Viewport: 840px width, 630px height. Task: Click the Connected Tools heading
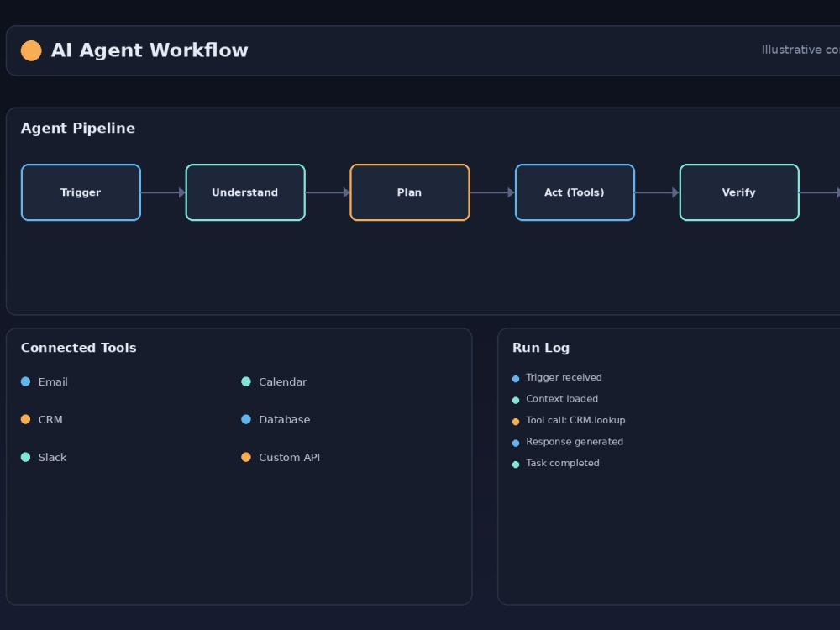pyautogui.click(x=78, y=348)
